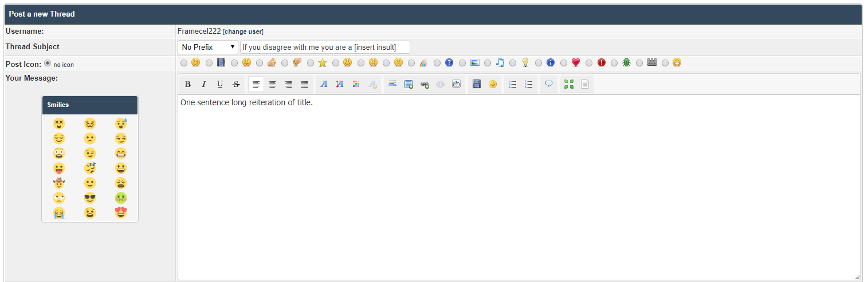Viewport: 868px width, 282px height.
Task: Justify the message text
Action: pos(304,84)
